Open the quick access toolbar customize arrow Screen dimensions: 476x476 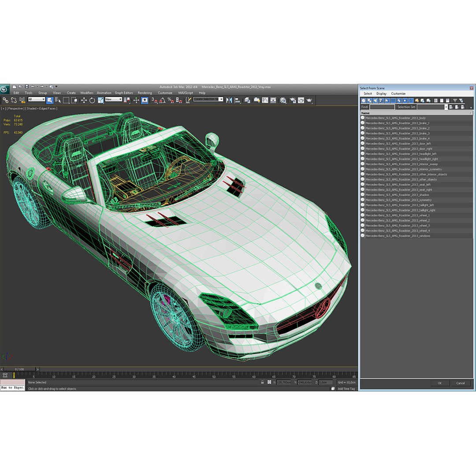[x=56, y=86]
